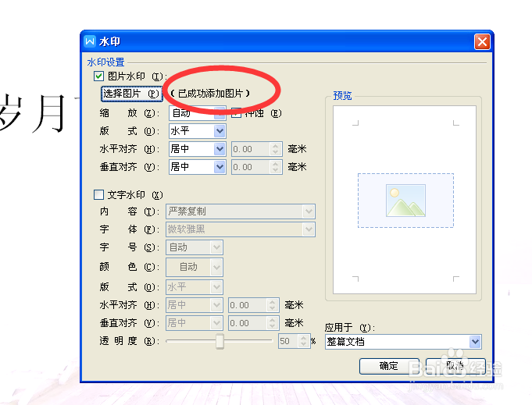This screenshot has height=405, width=532.
Task: Confirm with the 确定 button
Action: [389, 366]
